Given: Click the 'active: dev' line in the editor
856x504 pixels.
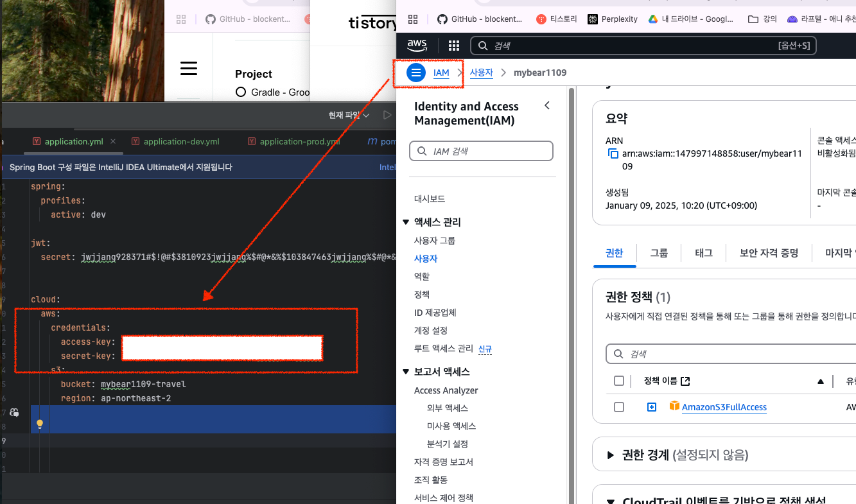Looking at the screenshot, I should [x=78, y=214].
